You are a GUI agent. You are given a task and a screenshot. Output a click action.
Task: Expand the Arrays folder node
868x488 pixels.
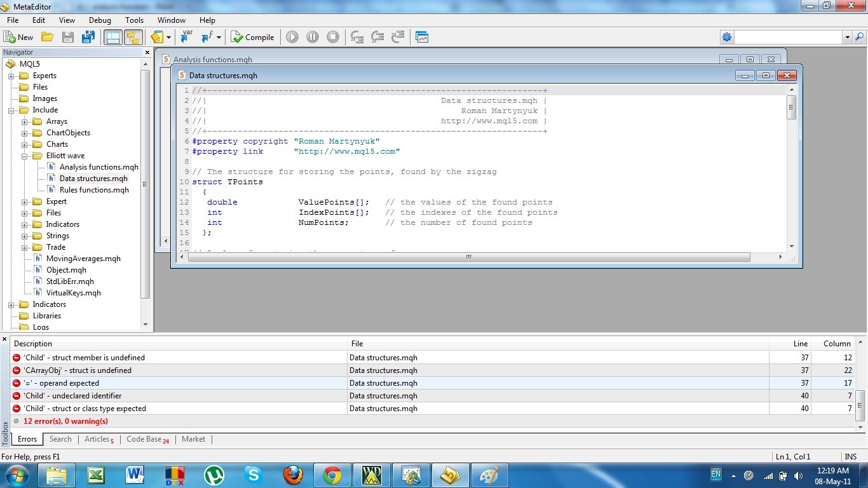pyautogui.click(x=24, y=122)
